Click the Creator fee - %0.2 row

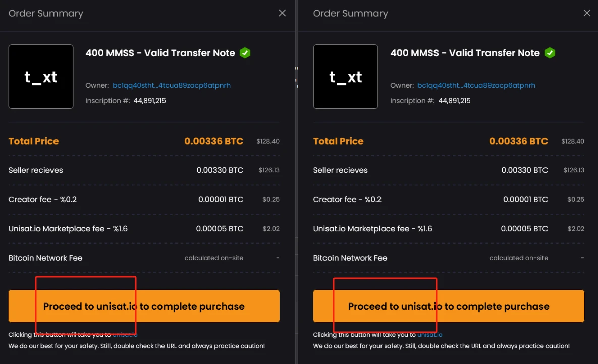pos(144,199)
